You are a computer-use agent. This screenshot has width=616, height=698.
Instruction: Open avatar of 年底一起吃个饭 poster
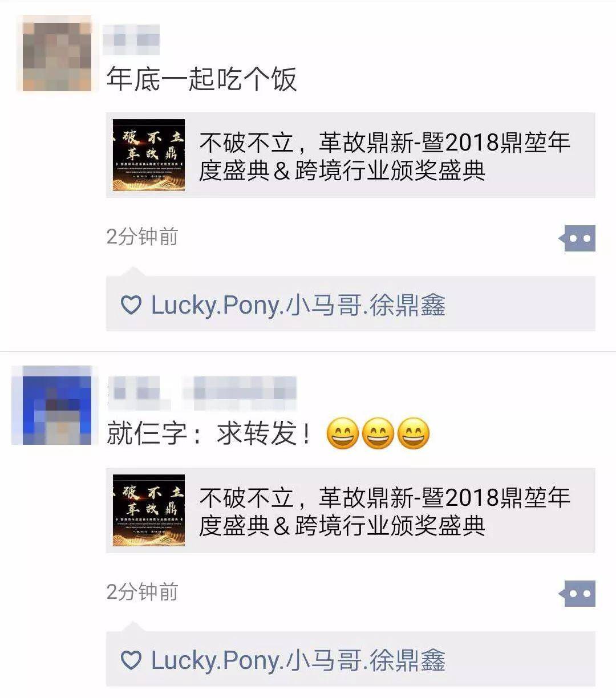(x=55, y=54)
